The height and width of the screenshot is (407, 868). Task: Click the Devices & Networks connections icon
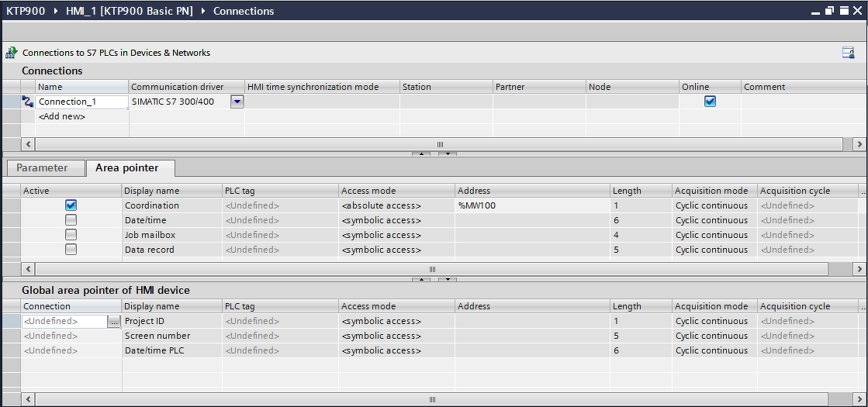12,53
